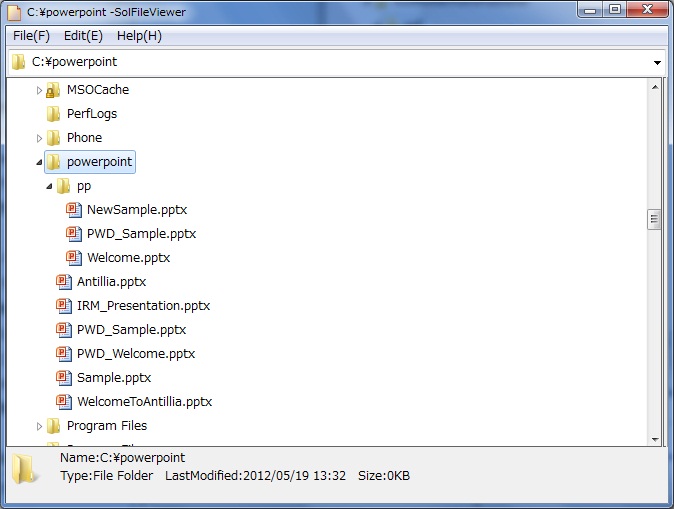Click the scrollbar down arrow
The width and height of the screenshot is (674, 509).
pos(655,439)
